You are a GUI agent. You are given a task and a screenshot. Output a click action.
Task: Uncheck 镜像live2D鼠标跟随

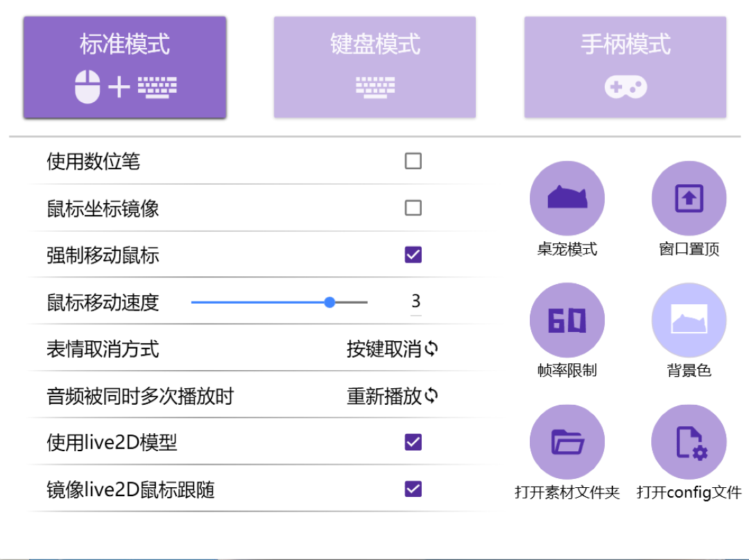[x=413, y=489]
